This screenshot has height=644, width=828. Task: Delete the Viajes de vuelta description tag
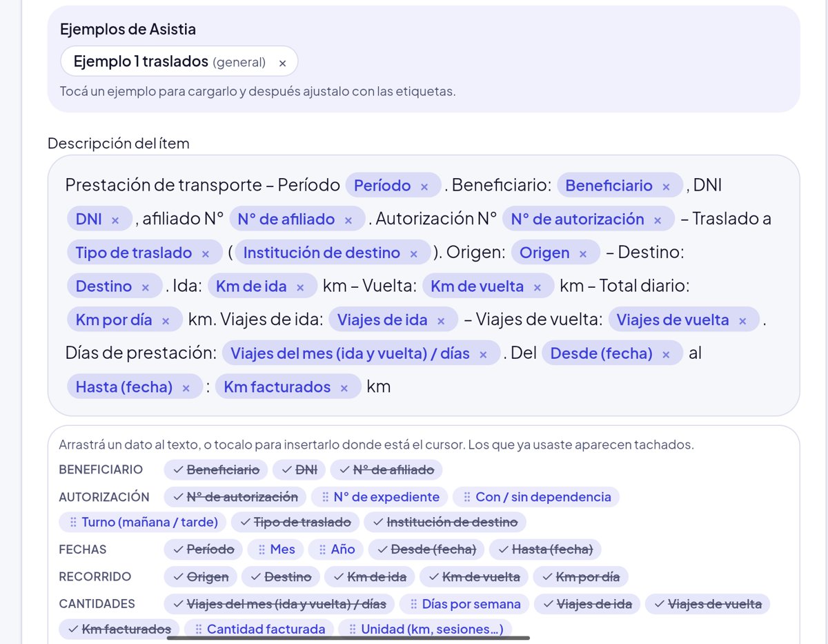point(742,321)
